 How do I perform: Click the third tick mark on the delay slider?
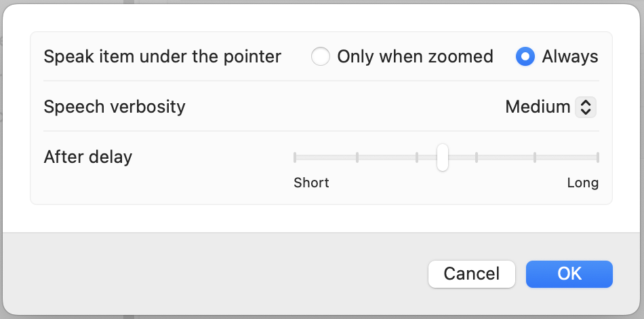[x=417, y=157]
